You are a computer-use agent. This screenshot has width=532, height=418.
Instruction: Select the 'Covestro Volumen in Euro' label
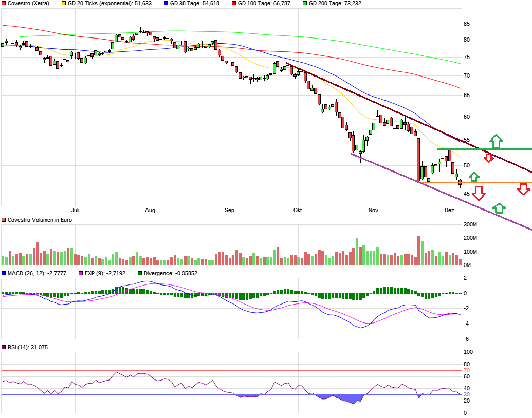[40, 220]
